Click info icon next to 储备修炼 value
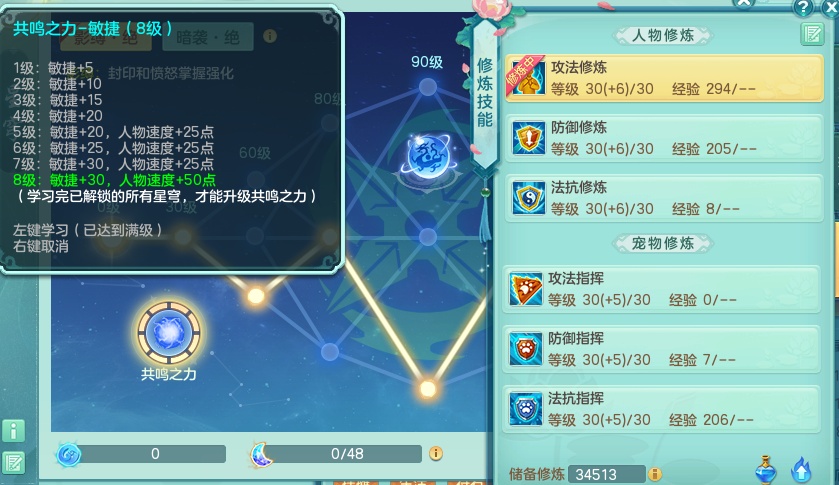The height and width of the screenshot is (485, 839). (654, 474)
